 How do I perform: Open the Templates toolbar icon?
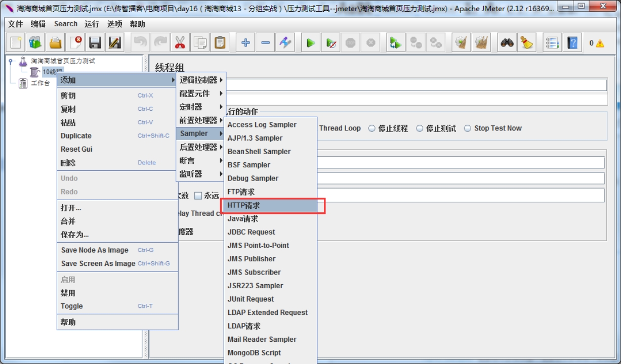[35, 42]
